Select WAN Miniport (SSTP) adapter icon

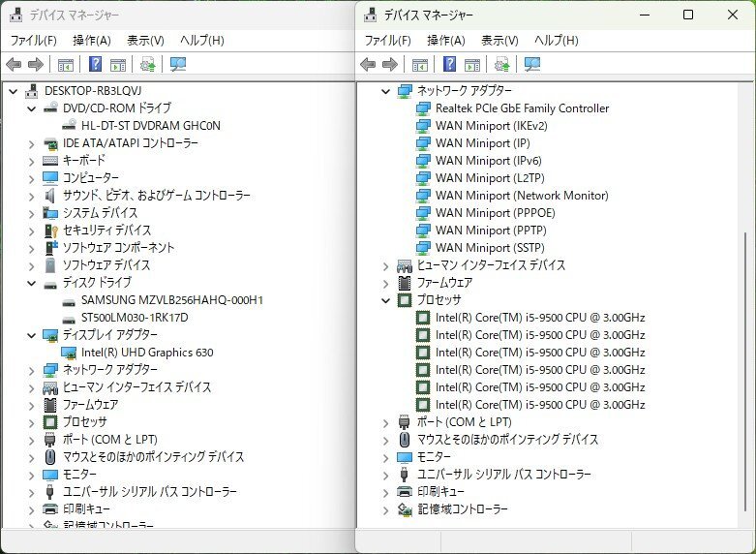click(423, 248)
